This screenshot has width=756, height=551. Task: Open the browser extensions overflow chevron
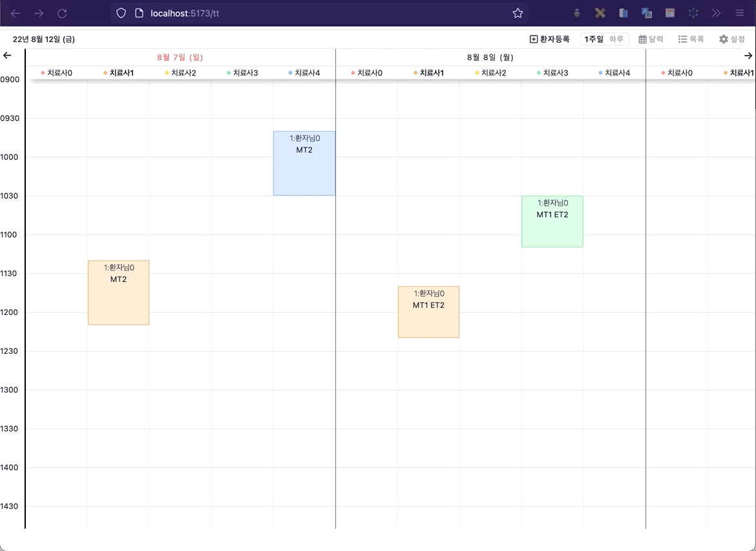click(716, 13)
